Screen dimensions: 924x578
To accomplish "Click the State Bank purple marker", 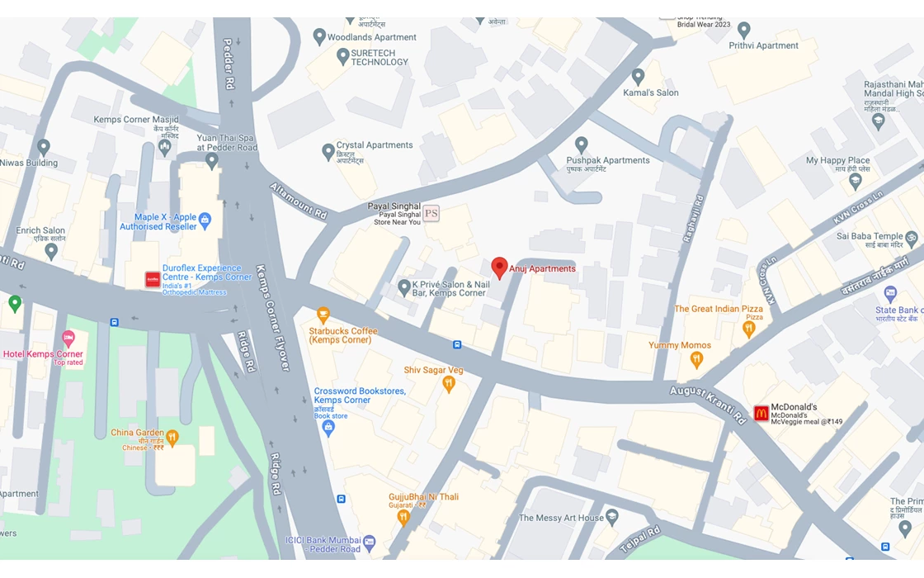I will 890,293.
